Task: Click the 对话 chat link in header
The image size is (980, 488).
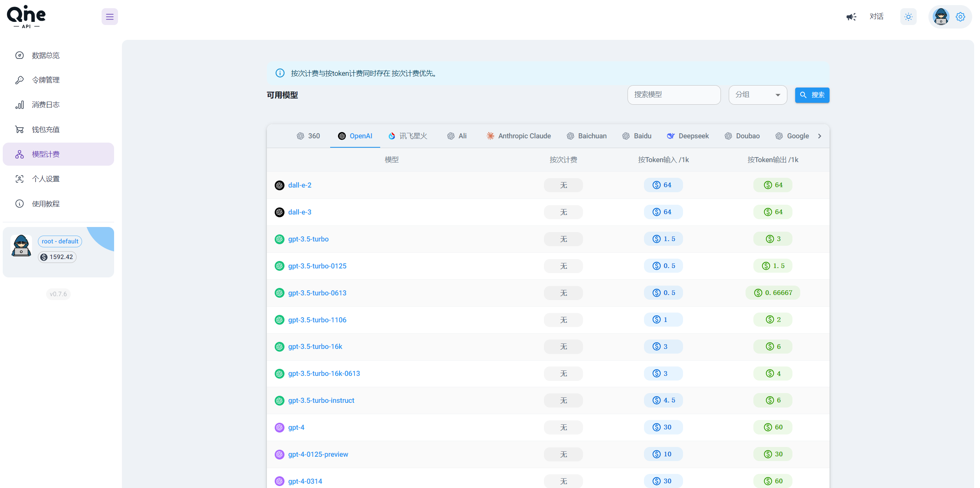Action: (876, 16)
